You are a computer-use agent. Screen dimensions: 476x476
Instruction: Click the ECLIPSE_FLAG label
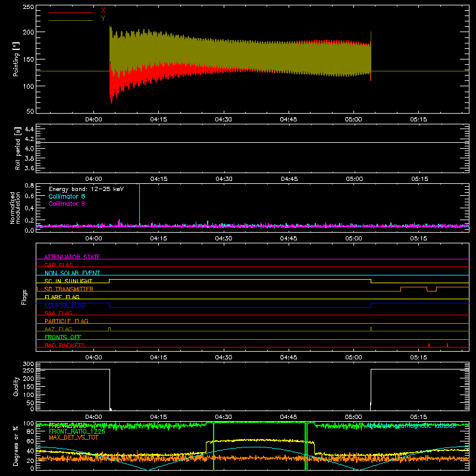[x=65, y=305]
